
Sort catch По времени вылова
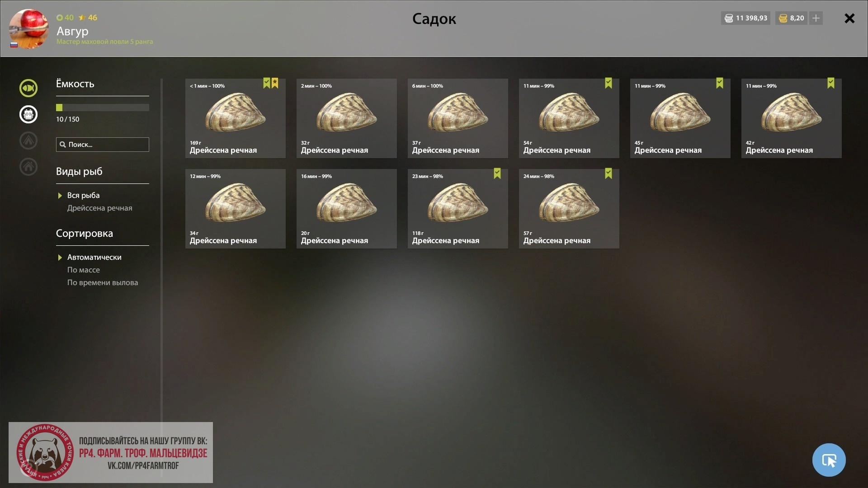pos(103,282)
